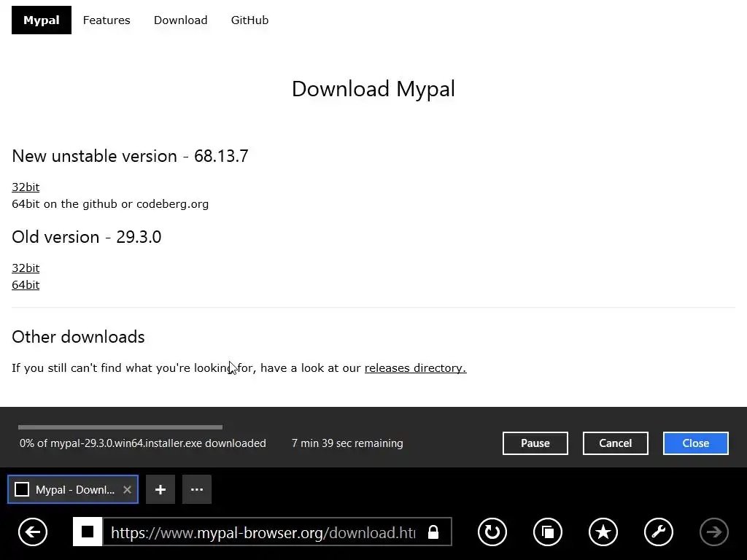Open the Mypal home menu item
The image size is (747, 560).
[x=42, y=20]
